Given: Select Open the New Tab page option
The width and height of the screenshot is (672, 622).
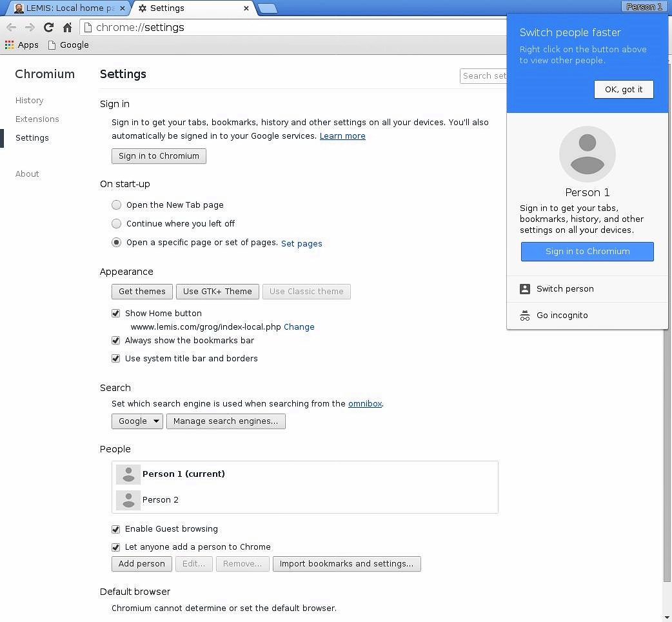Looking at the screenshot, I should point(116,205).
